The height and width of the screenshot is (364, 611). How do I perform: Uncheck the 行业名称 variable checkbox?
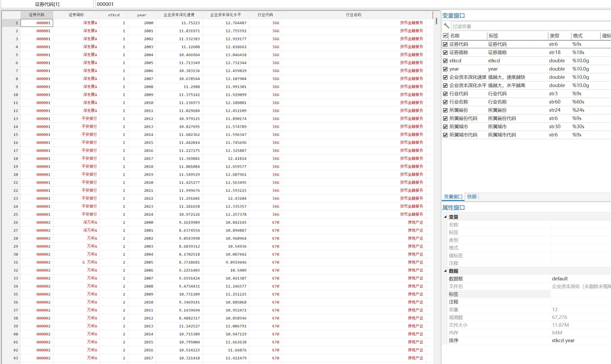[445, 102]
